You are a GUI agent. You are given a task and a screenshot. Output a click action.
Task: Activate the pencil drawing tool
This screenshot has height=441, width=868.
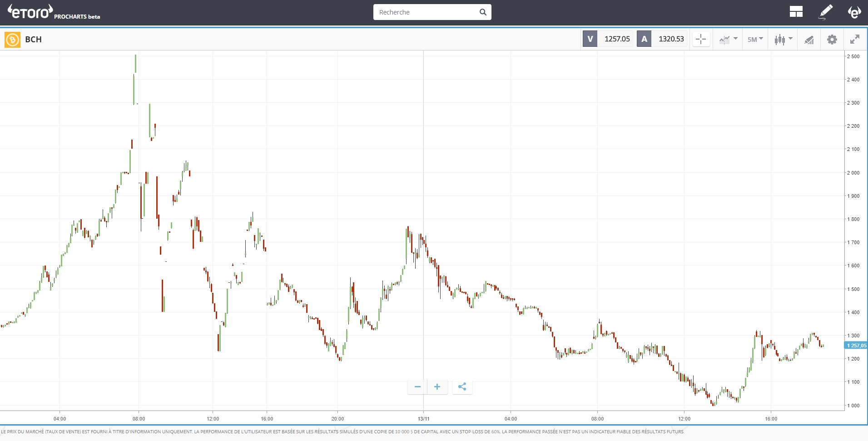[825, 12]
